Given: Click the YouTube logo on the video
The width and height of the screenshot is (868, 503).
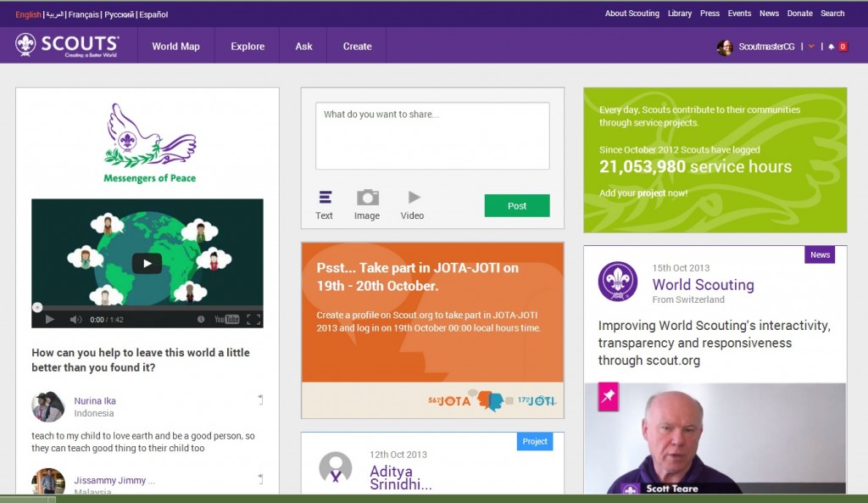Looking at the screenshot, I should [226, 319].
